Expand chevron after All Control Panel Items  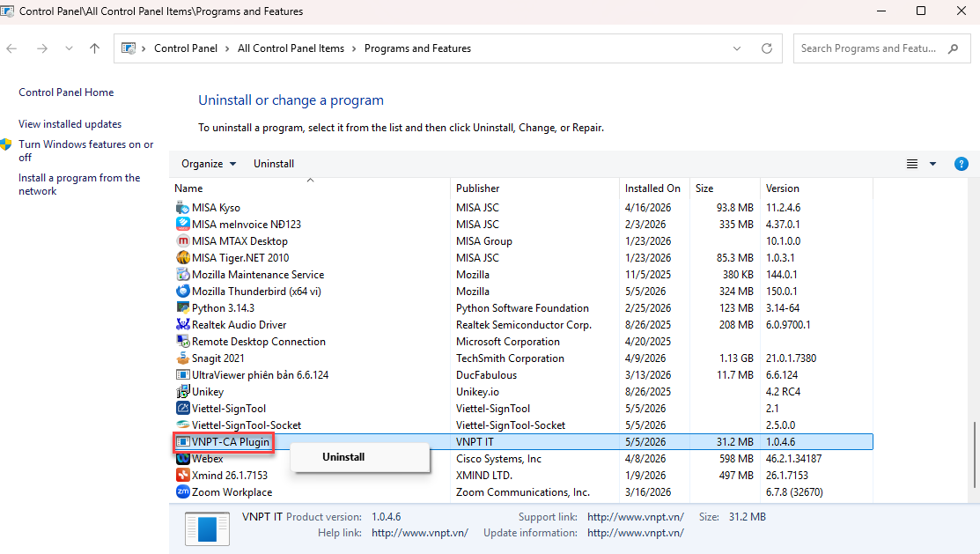click(354, 48)
